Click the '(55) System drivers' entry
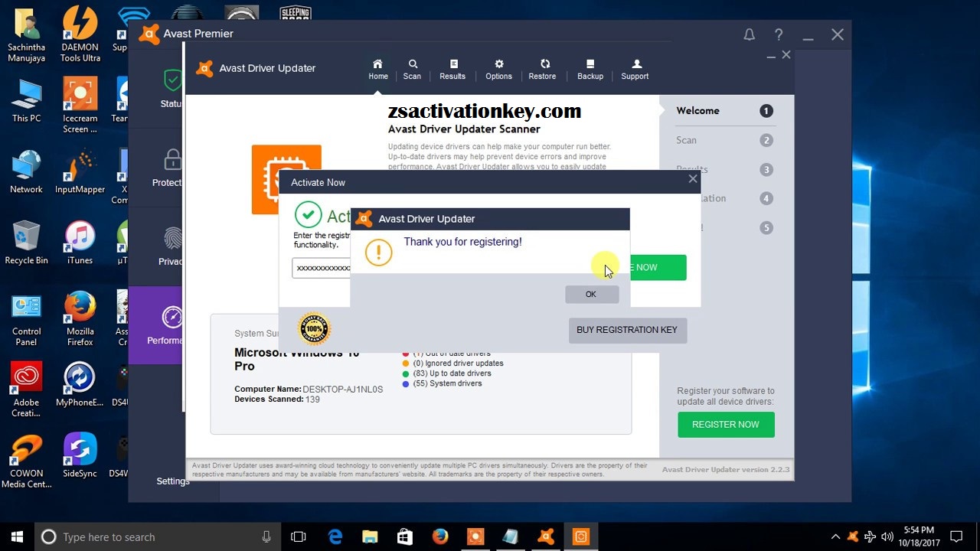This screenshot has width=980, height=551. tap(447, 383)
